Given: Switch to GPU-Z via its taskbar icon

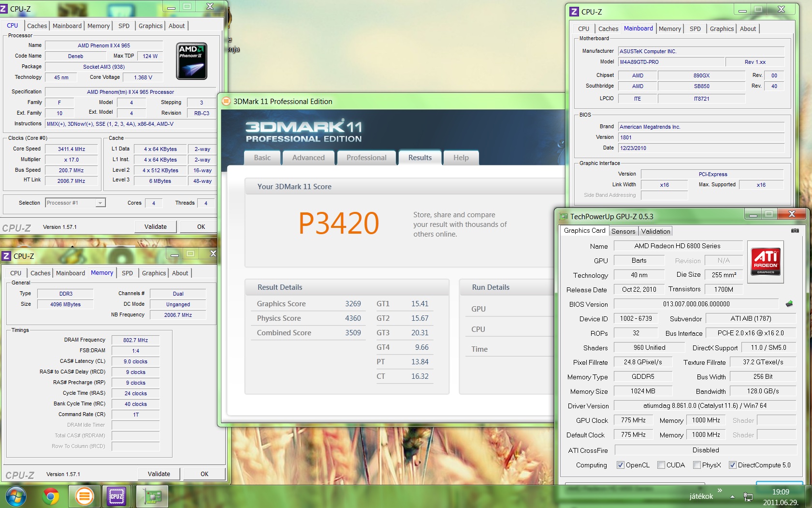Looking at the screenshot, I should [152, 496].
